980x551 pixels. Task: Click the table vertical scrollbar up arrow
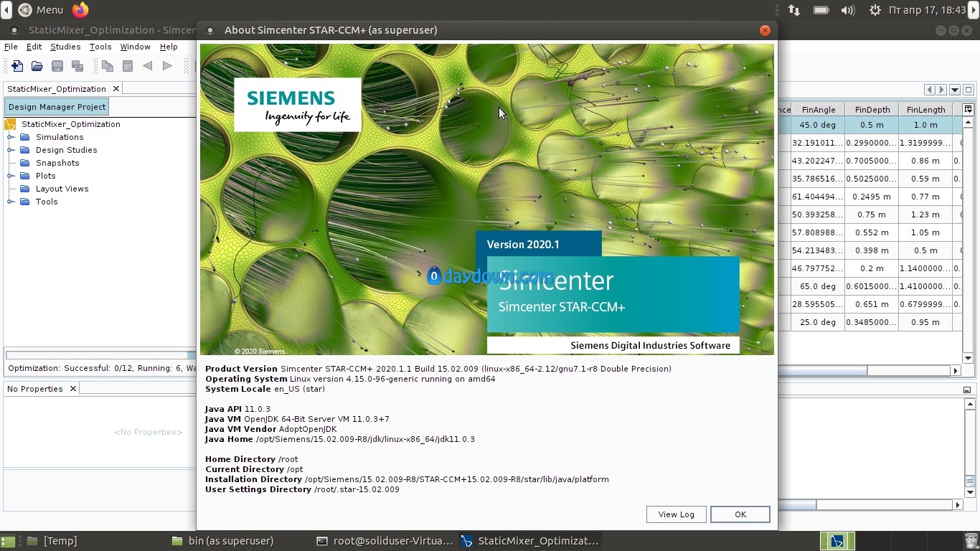(x=968, y=123)
